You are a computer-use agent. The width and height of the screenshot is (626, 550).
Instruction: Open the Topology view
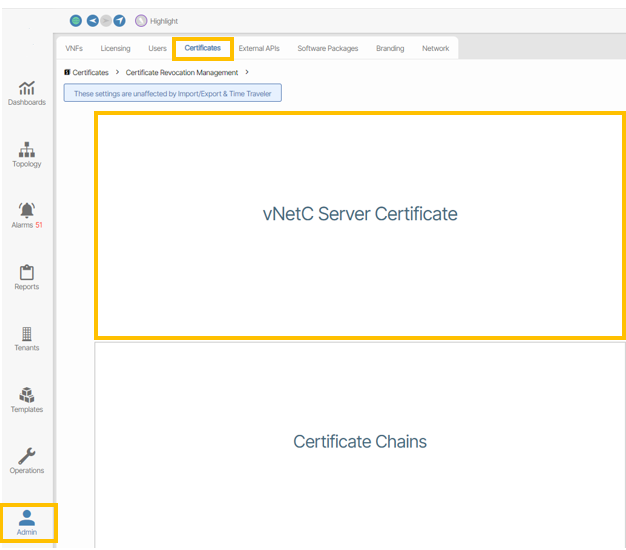(27, 154)
